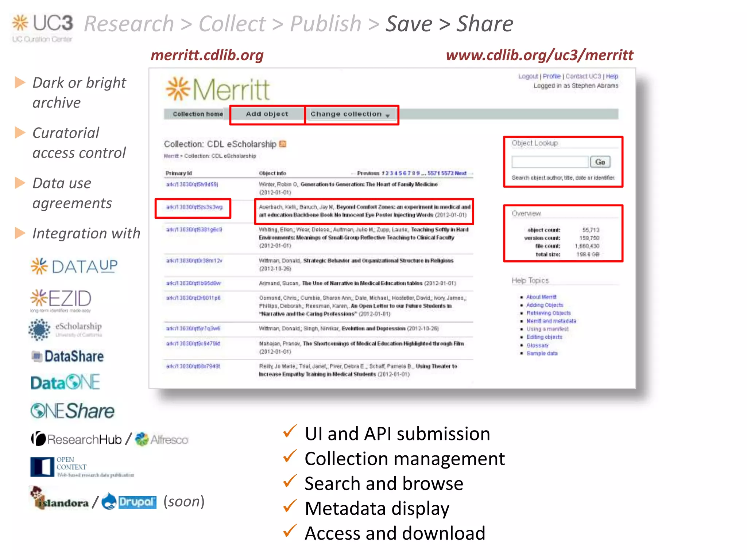Open About Merritt help topic
Screen dimensions: 747x560
(x=541, y=297)
